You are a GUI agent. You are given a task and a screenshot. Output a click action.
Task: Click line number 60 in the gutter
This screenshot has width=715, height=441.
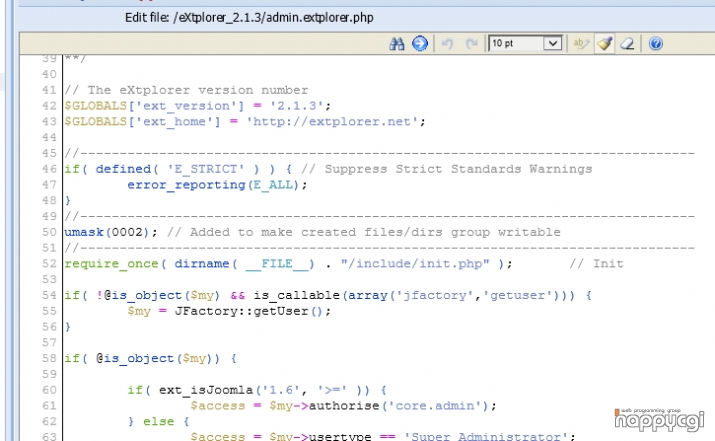(49, 390)
